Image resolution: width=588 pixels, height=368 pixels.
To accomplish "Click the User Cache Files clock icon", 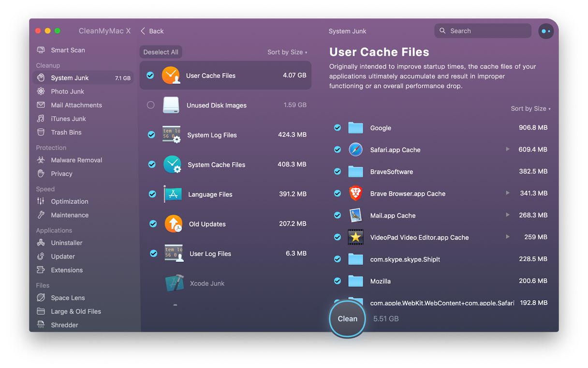I will click(x=171, y=76).
